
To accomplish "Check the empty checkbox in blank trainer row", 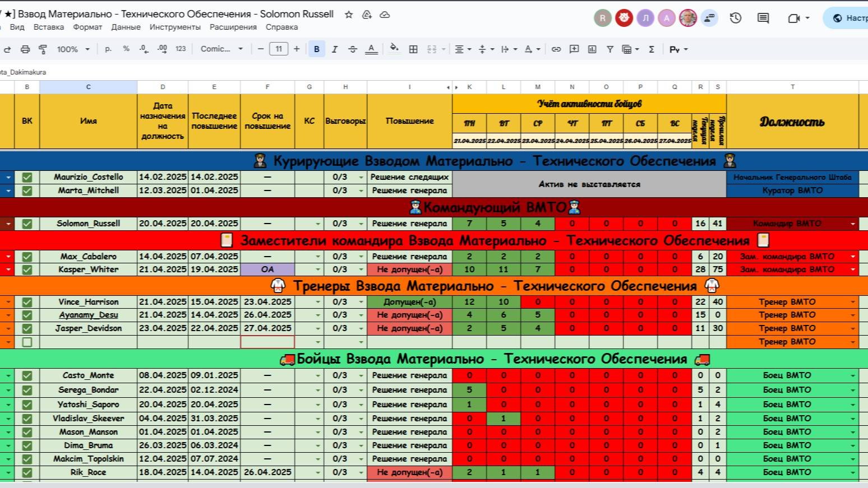I will [x=27, y=342].
